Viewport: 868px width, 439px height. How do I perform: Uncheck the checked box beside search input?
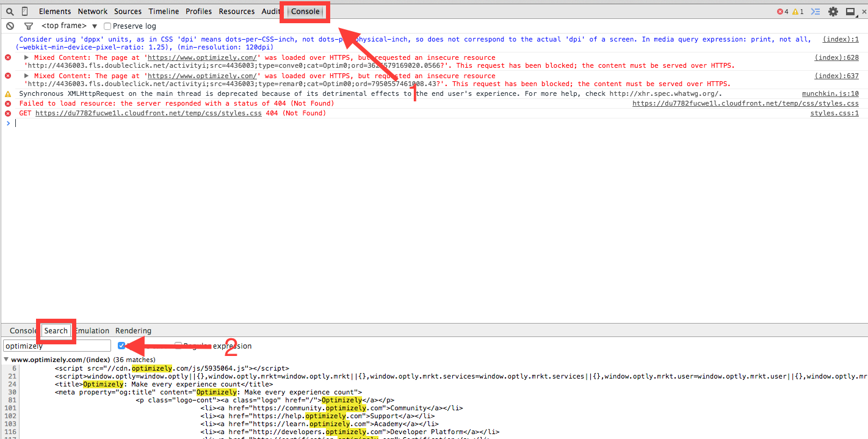pyautogui.click(x=121, y=346)
